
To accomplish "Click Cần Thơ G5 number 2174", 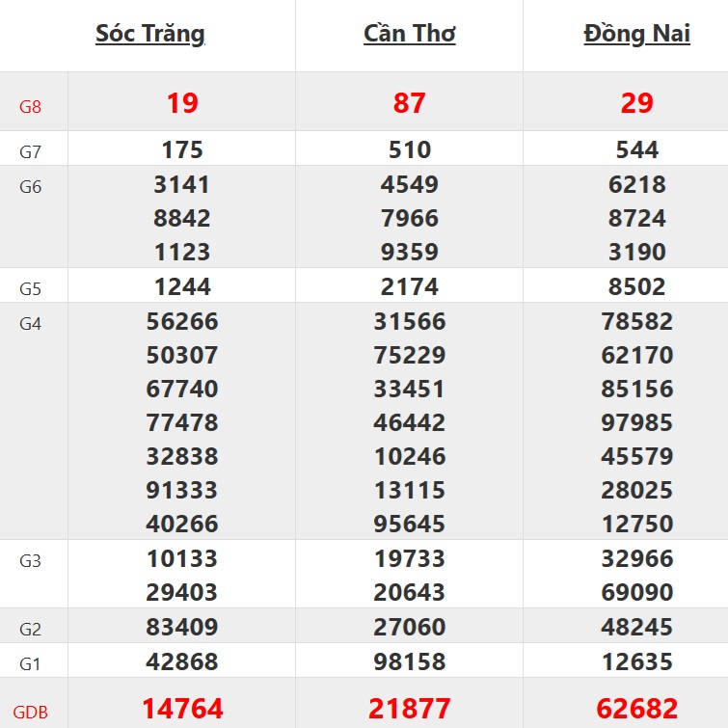I will click(410, 286).
